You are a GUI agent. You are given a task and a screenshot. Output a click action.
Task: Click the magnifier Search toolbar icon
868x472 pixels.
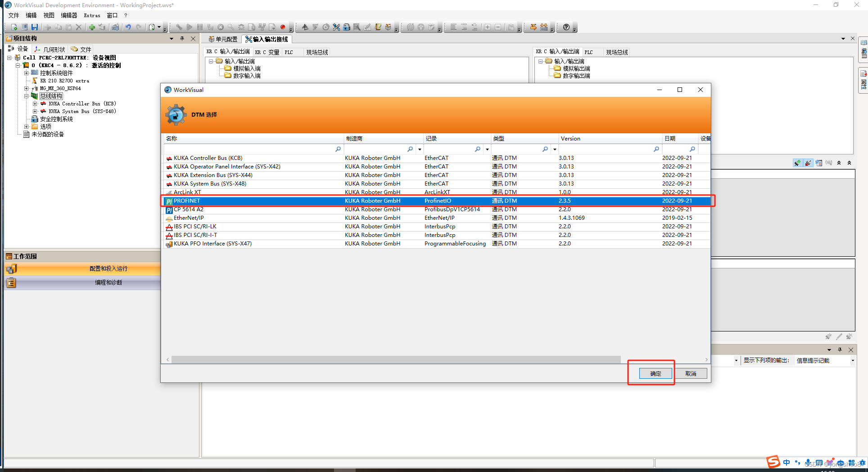[x=231, y=27]
